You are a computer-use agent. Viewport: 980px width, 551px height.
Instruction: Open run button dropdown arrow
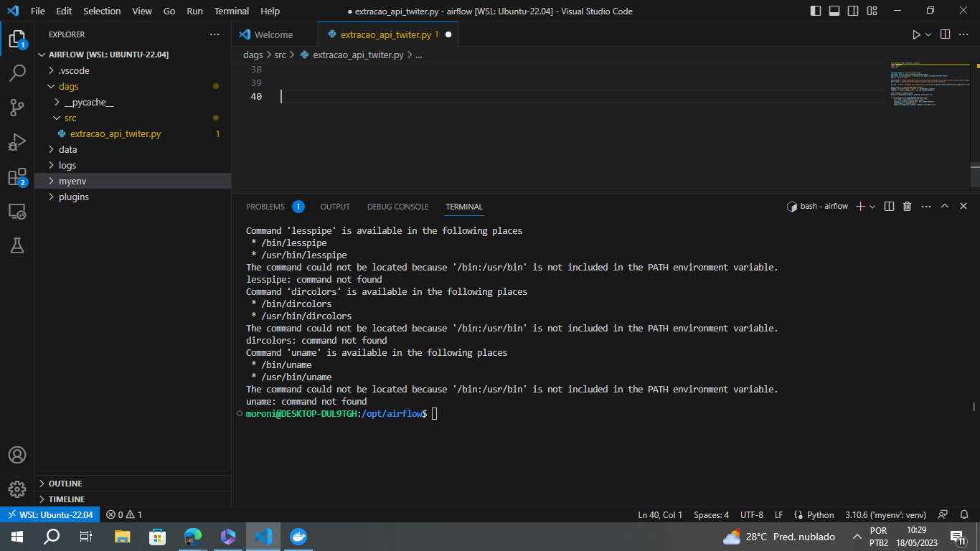pyautogui.click(x=928, y=34)
